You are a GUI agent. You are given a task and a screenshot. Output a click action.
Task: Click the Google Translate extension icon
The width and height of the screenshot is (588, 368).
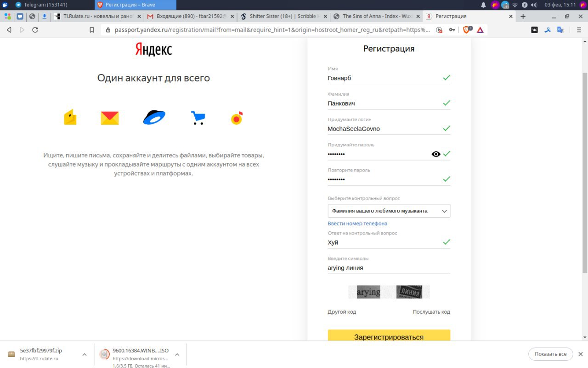pos(560,30)
